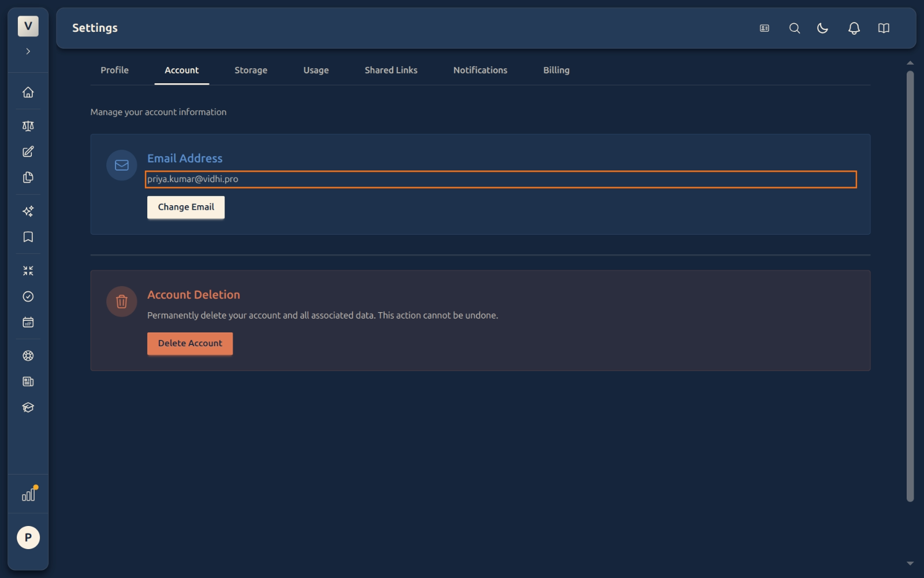Open the bookmark icon in the sidebar

pos(28,237)
